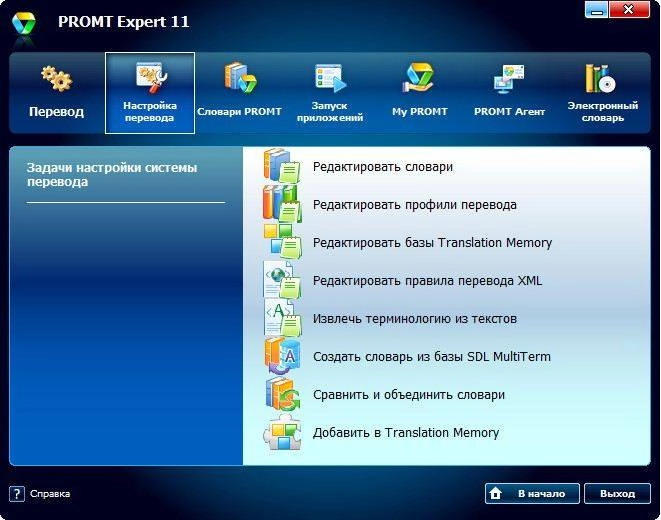Click the Редактировать словари icon
Screen dimensions: 661x520
tap(282, 166)
